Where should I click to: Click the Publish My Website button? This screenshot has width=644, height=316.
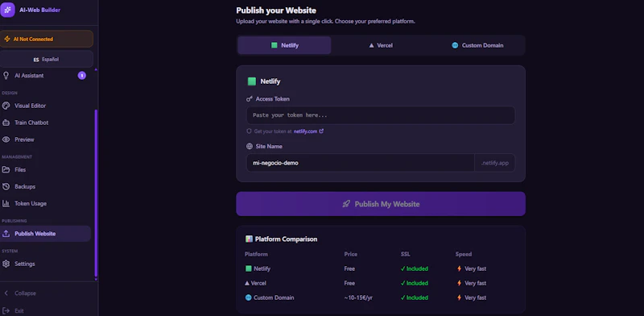[381, 204]
